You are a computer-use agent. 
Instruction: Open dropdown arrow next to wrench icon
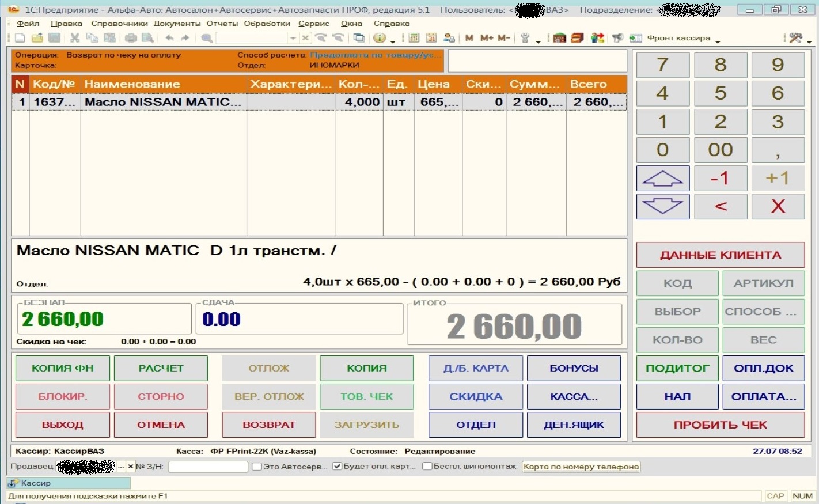coord(538,41)
